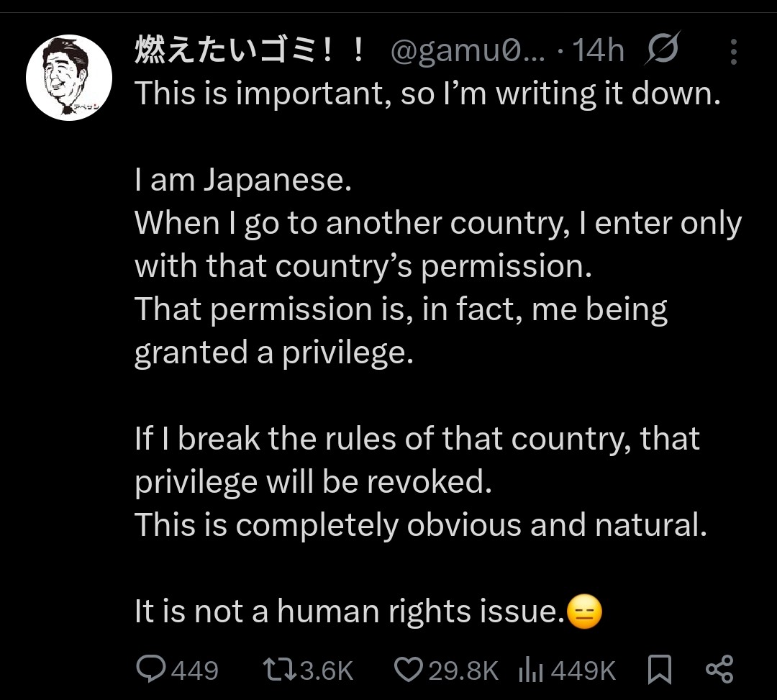Repost this tweet using the arrows icon
The width and height of the screenshot is (777, 700).
click(x=278, y=670)
